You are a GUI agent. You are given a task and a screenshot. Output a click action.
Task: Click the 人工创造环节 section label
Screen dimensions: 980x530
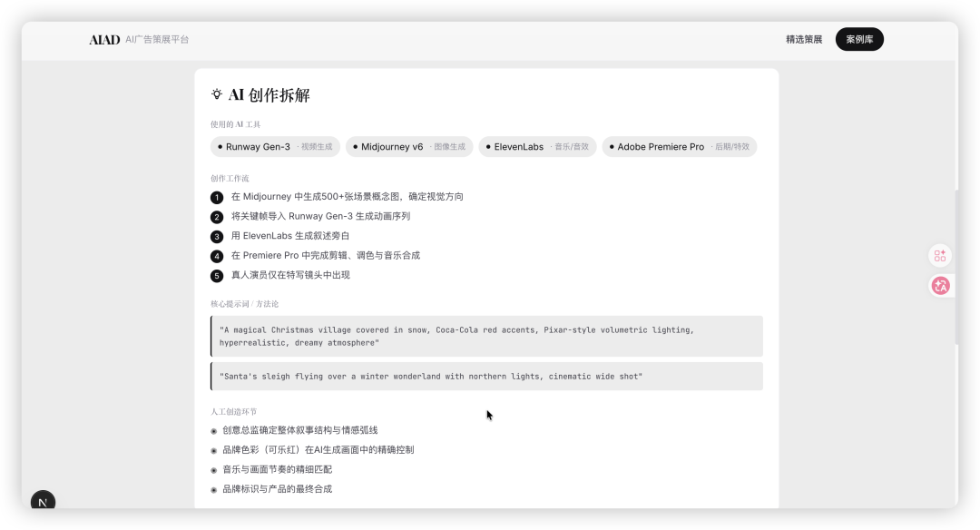tap(234, 411)
